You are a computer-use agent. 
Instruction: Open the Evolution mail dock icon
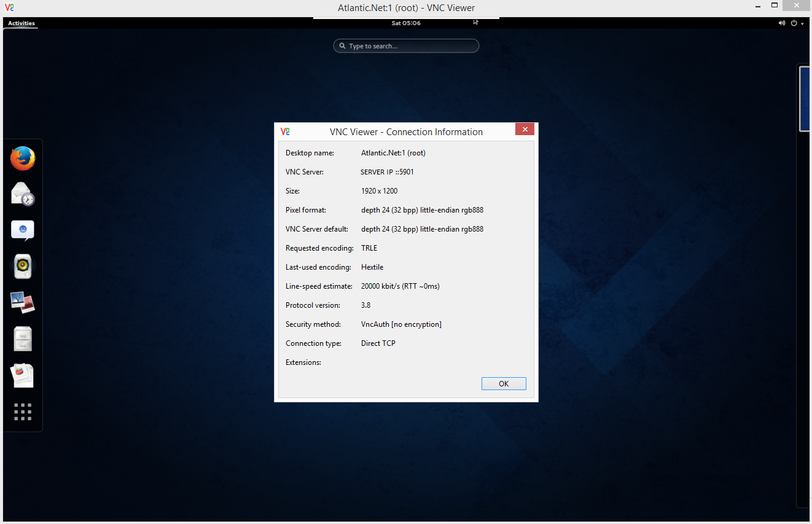(x=23, y=194)
